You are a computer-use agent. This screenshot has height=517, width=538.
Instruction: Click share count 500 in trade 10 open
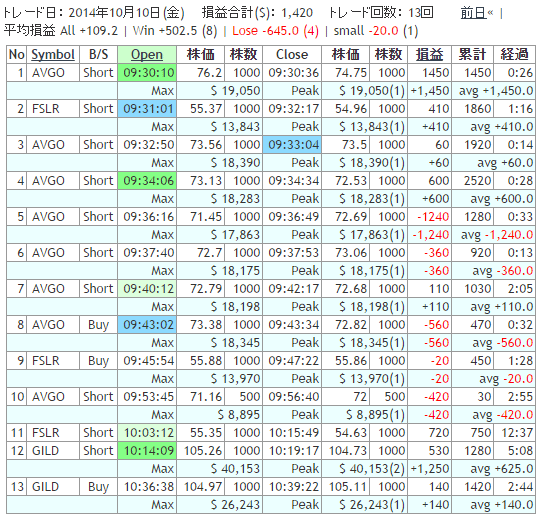click(244, 397)
